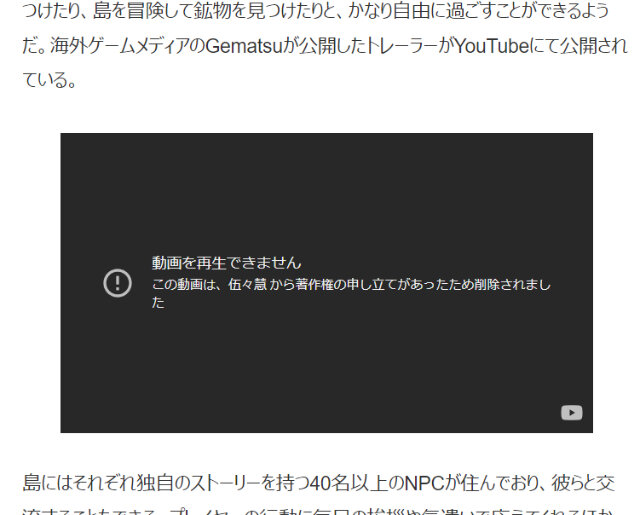Click the '動画を再生できません' error heading

coord(227,263)
